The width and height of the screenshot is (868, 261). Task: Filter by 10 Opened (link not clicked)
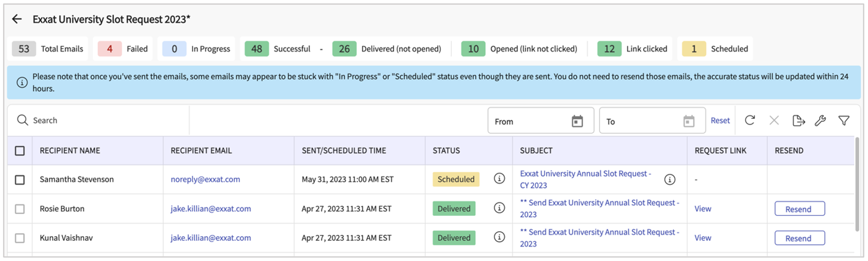519,49
